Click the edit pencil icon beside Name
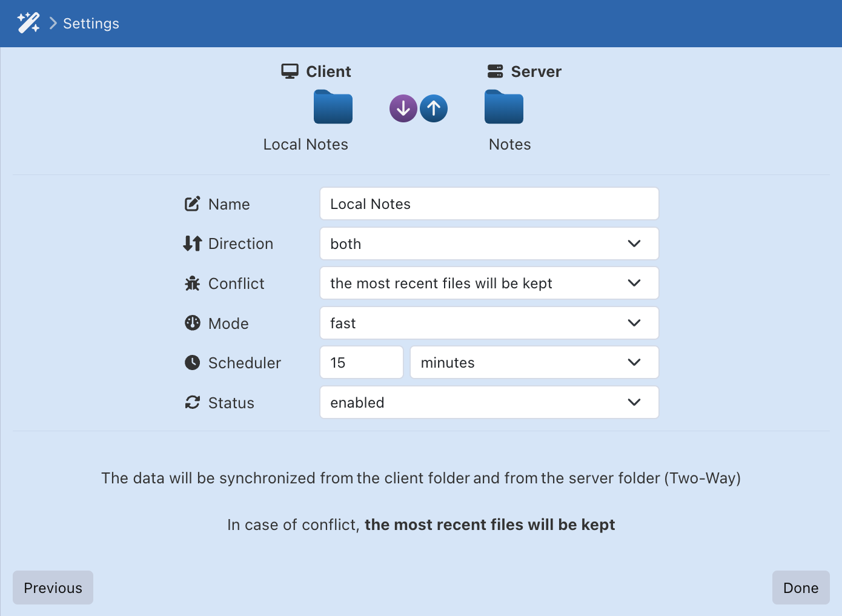Image resolution: width=842 pixels, height=616 pixels. pyautogui.click(x=191, y=204)
